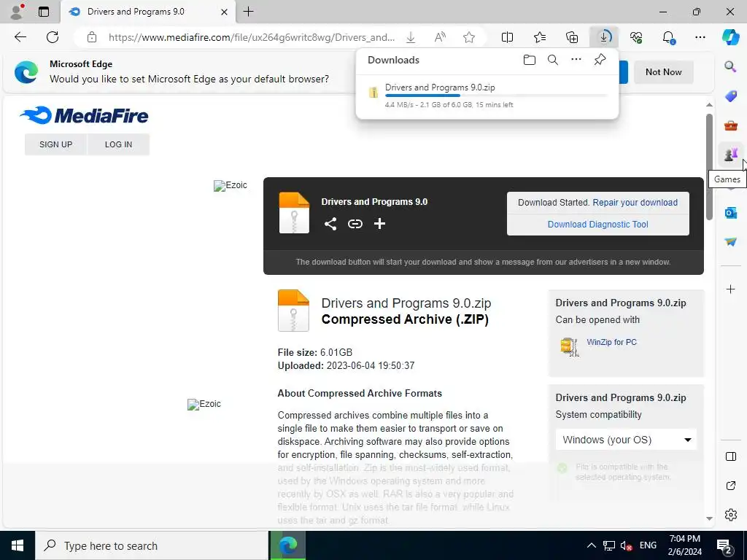
Task: Show hidden system tray icons
Action: (x=591, y=545)
